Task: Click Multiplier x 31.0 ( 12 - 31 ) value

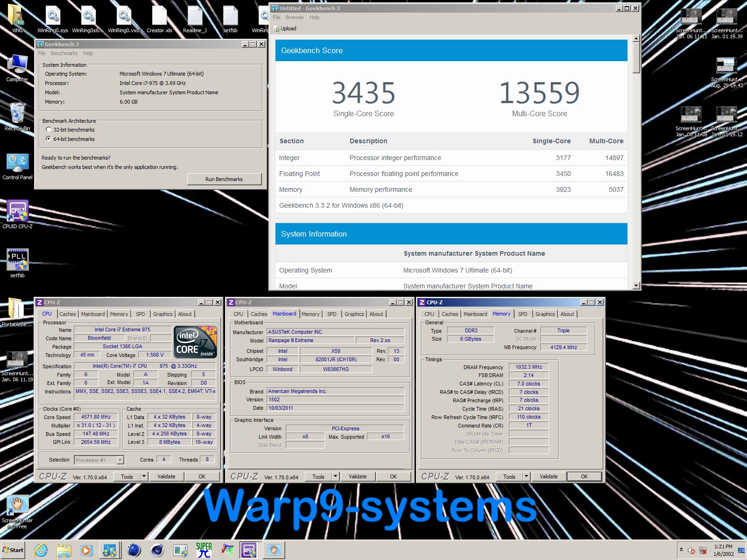Action: click(96, 425)
